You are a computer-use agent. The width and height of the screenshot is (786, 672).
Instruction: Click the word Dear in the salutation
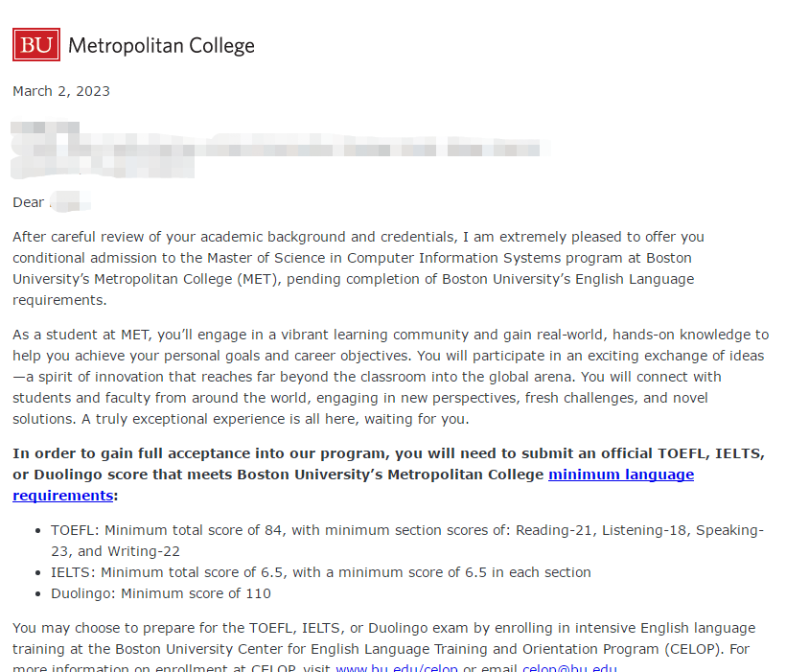pos(28,202)
